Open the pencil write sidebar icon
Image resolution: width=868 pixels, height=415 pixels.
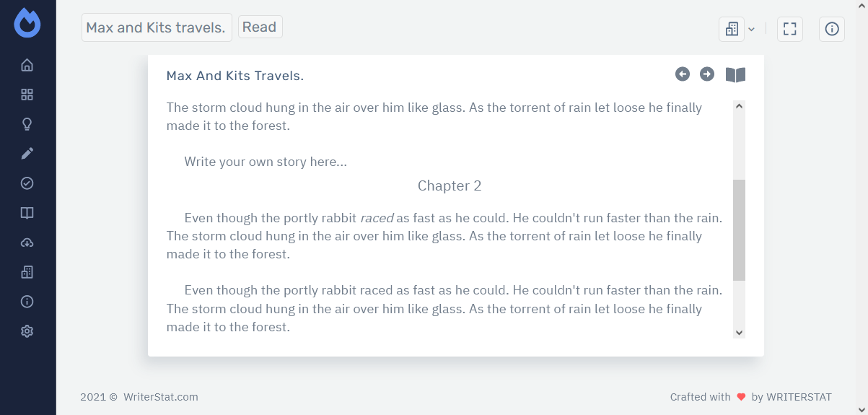click(x=27, y=154)
